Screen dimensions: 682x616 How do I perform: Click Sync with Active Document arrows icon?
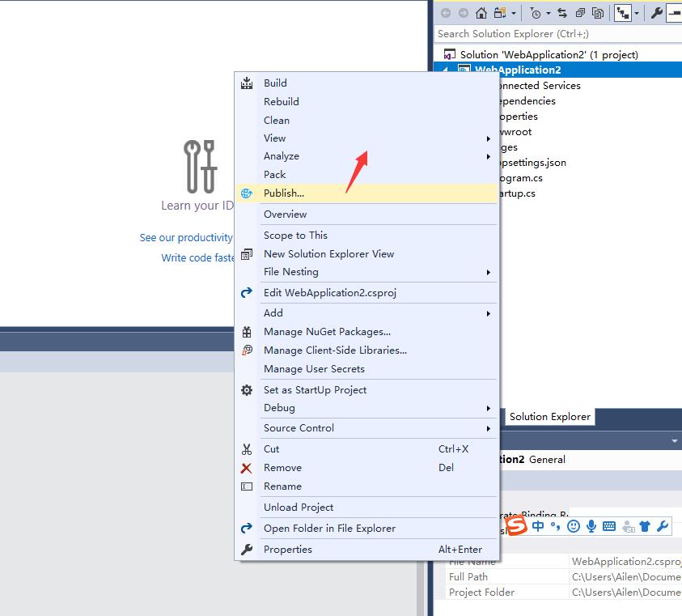(x=562, y=13)
